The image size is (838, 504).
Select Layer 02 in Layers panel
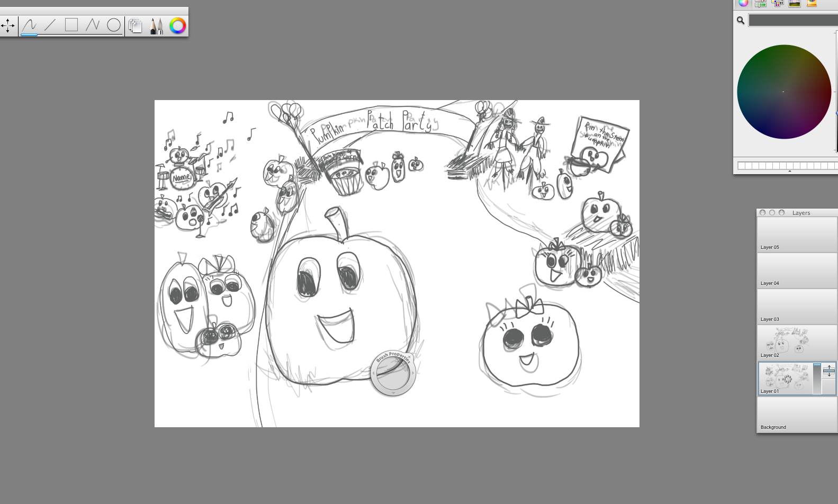point(797,343)
